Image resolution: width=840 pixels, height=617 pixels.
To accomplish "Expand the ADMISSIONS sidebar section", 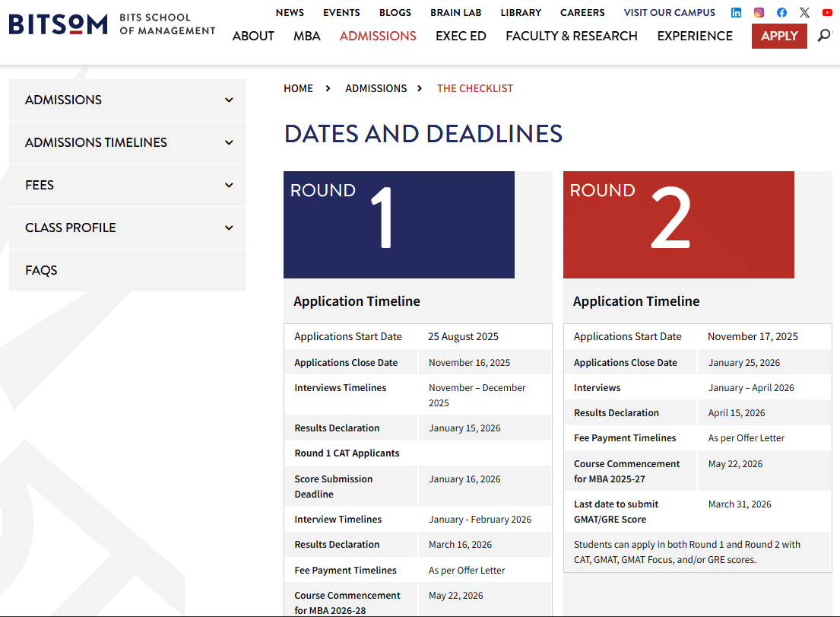I will pyautogui.click(x=126, y=100).
